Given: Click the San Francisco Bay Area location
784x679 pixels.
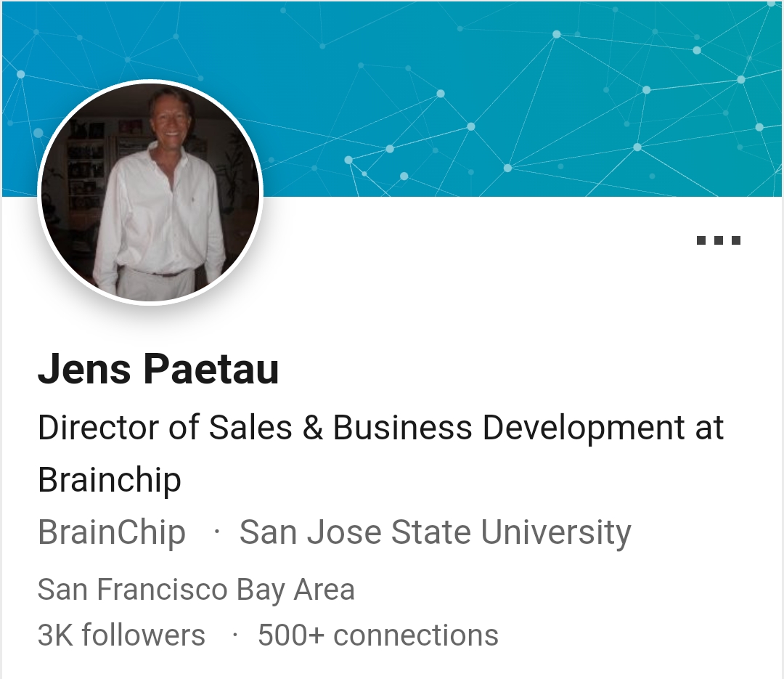Looking at the screenshot, I should [196, 589].
